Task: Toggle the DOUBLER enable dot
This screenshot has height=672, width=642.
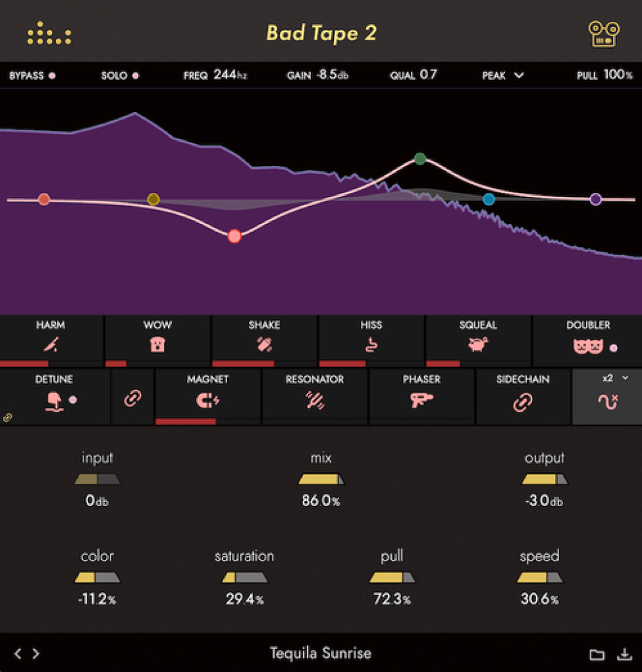Action: pos(614,347)
